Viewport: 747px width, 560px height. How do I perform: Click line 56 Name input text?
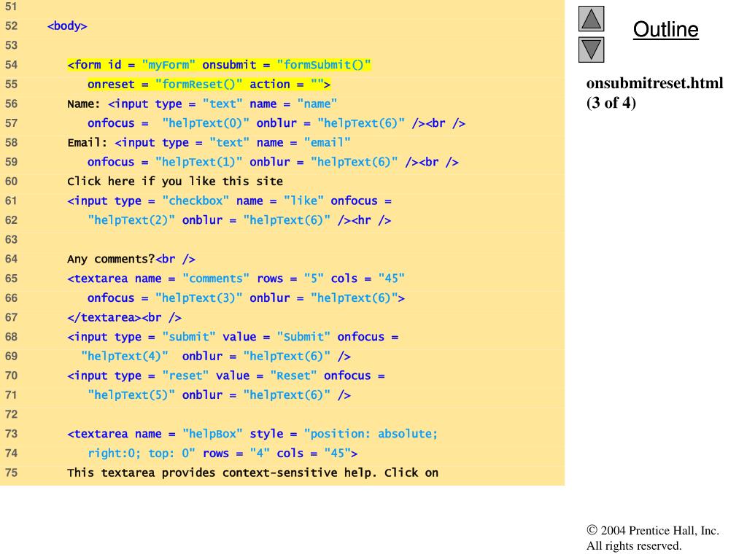(x=202, y=104)
